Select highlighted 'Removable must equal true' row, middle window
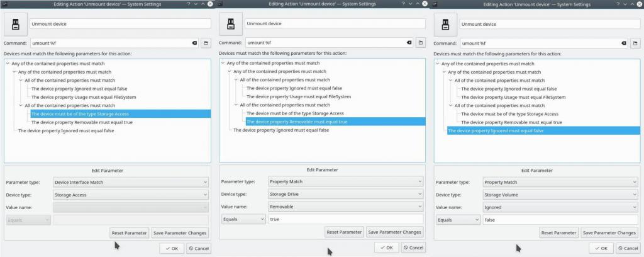 tap(336, 122)
